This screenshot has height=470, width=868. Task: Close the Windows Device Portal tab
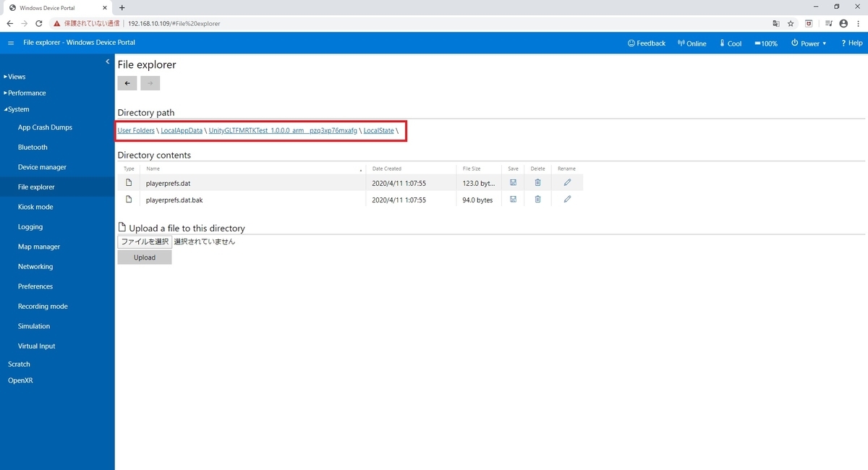tap(106, 7)
